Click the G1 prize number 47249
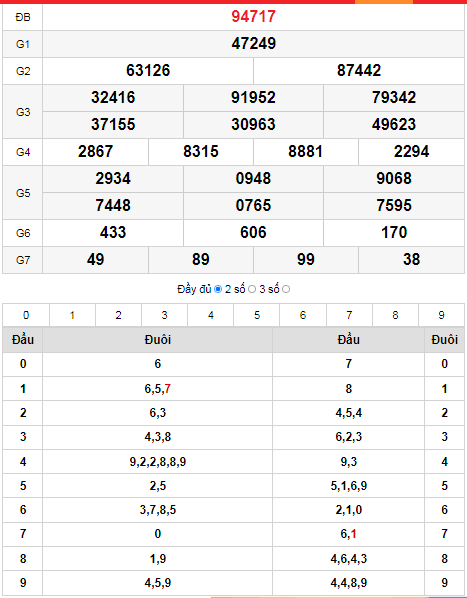The height and width of the screenshot is (598, 467). 254,43
